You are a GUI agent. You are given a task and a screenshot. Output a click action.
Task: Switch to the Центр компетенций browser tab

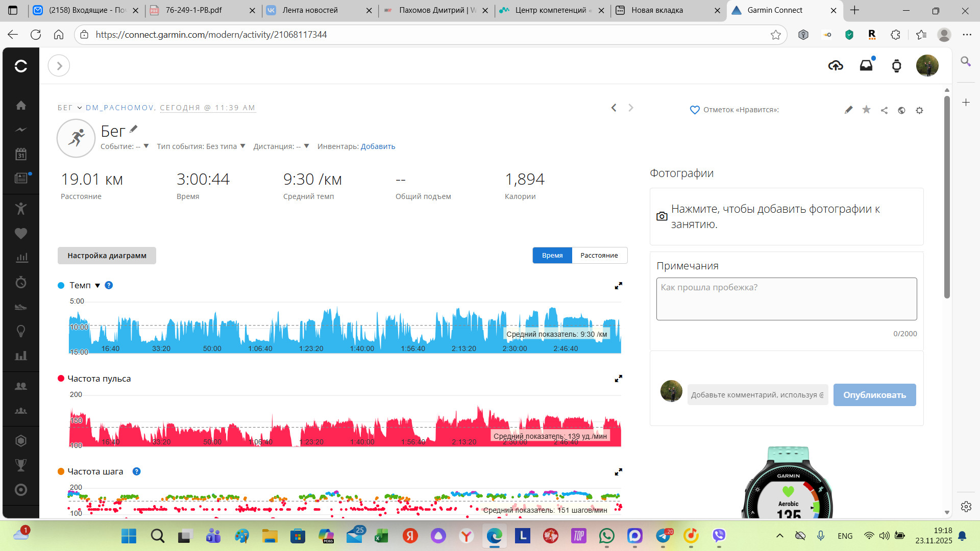(x=553, y=10)
